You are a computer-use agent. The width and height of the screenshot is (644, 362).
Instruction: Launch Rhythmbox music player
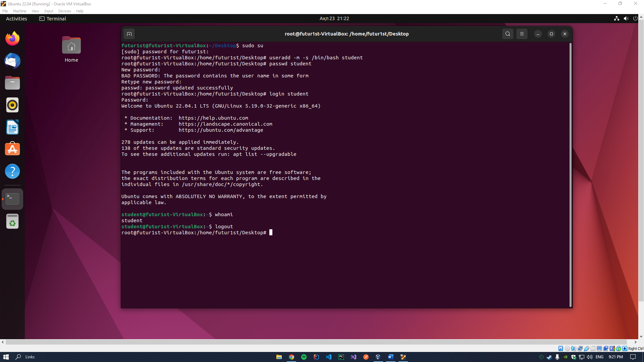click(x=12, y=105)
